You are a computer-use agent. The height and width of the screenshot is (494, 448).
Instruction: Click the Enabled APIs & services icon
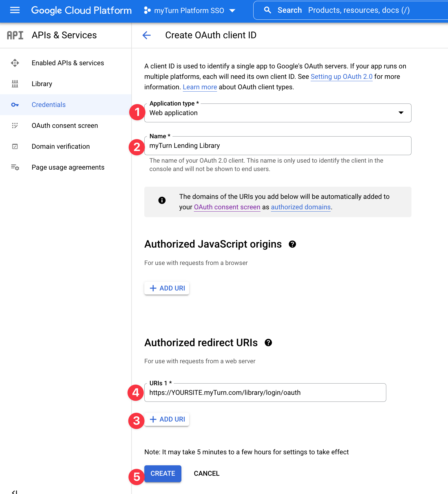pos(15,63)
